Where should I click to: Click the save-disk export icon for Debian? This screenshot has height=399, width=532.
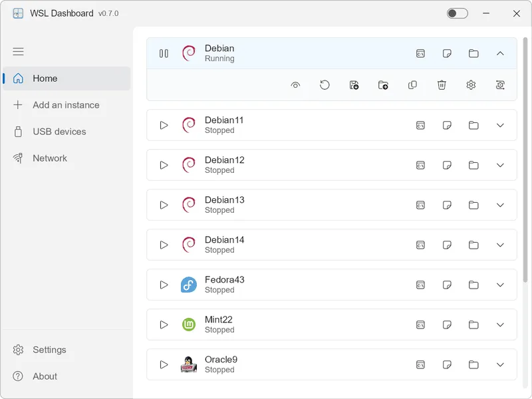(354, 85)
